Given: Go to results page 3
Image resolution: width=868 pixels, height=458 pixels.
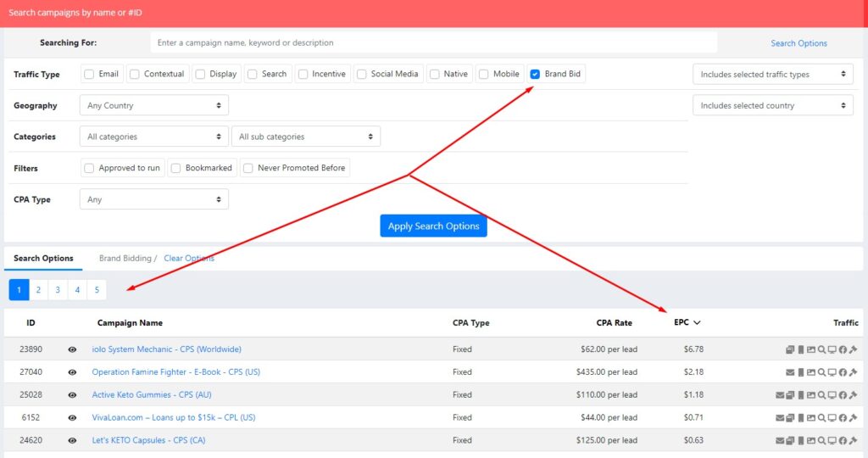Looking at the screenshot, I should [58, 289].
